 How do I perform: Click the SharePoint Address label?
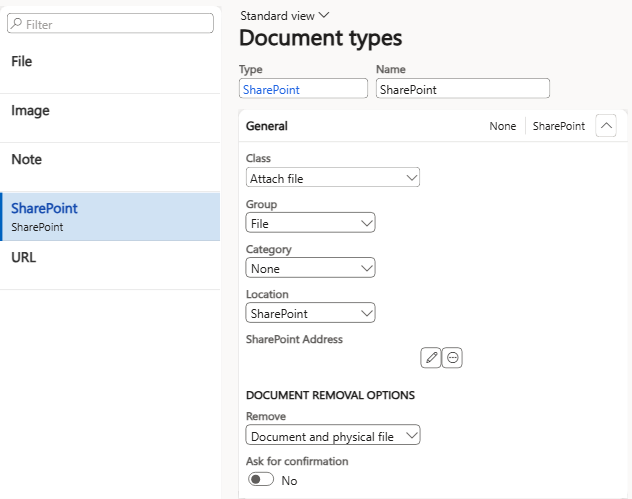pyautogui.click(x=294, y=339)
